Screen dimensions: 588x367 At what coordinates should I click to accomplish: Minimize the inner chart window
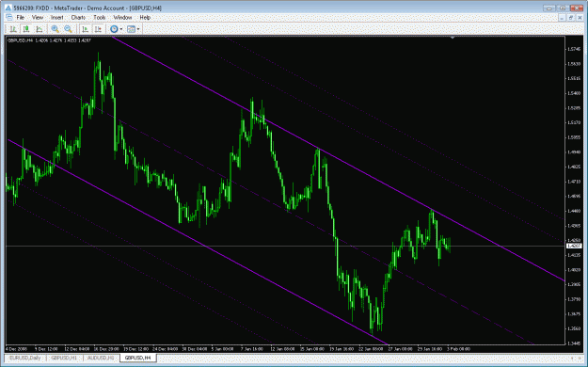(562, 17)
